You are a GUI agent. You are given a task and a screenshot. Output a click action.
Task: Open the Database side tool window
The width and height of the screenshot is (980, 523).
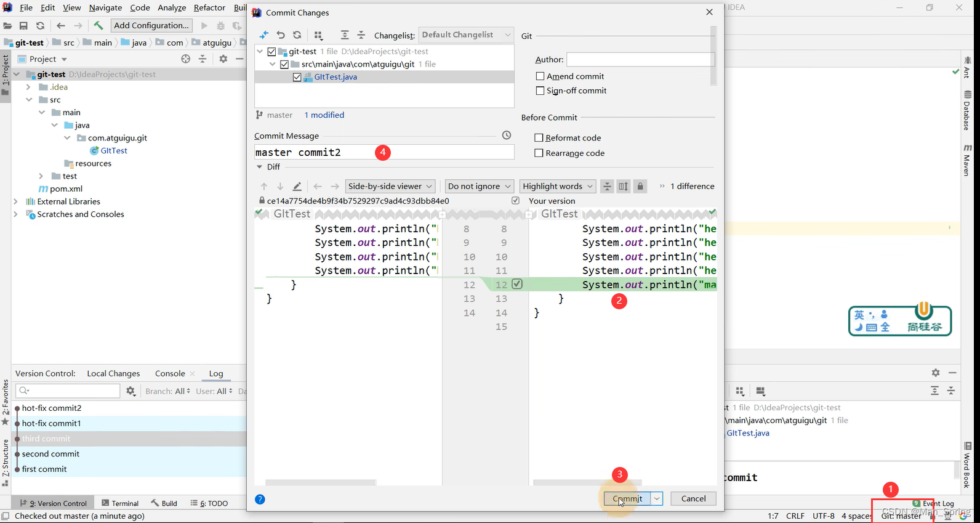(x=968, y=111)
